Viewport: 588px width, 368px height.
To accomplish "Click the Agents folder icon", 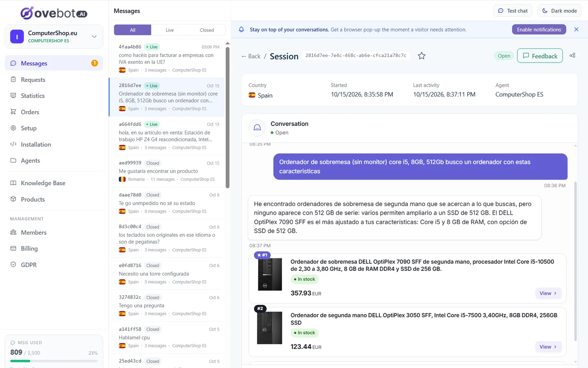I will pyautogui.click(x=13, y=160).
